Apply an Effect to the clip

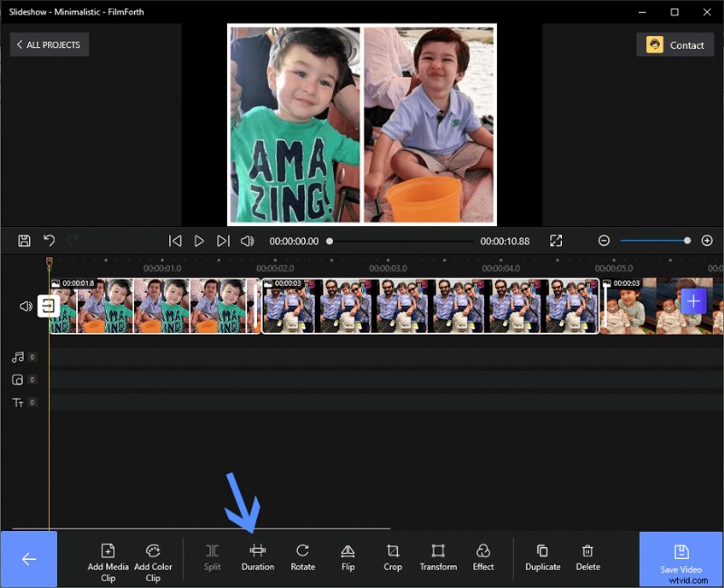[x=483, y=558]
